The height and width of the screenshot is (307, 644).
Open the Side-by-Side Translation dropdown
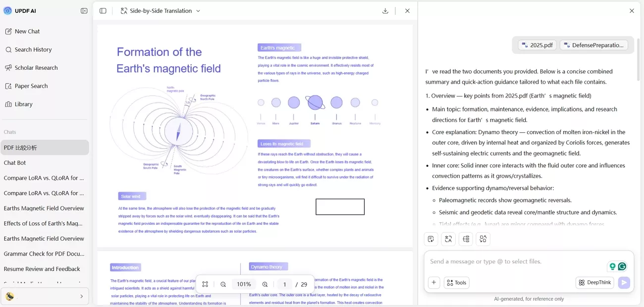(160, 10)
